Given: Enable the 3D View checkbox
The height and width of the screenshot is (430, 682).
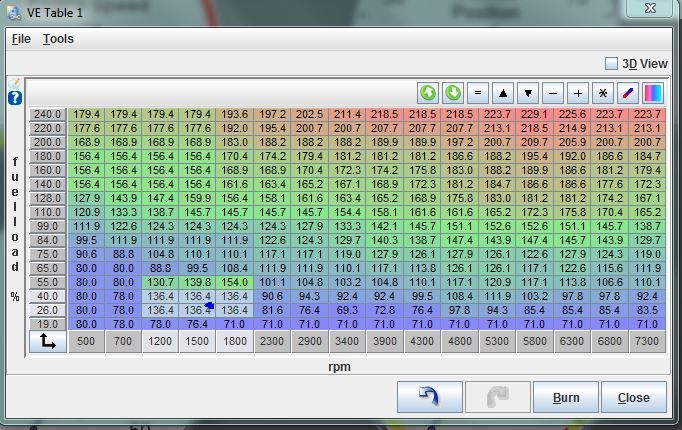Looking at the screenshot, I should click(612, 64).
